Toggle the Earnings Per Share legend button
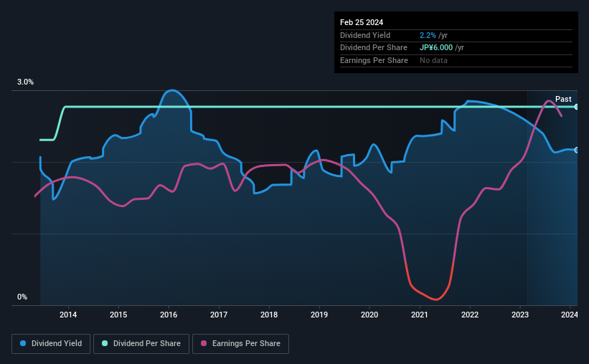This screenshot has width=589, height=364. tap(240, 343)
